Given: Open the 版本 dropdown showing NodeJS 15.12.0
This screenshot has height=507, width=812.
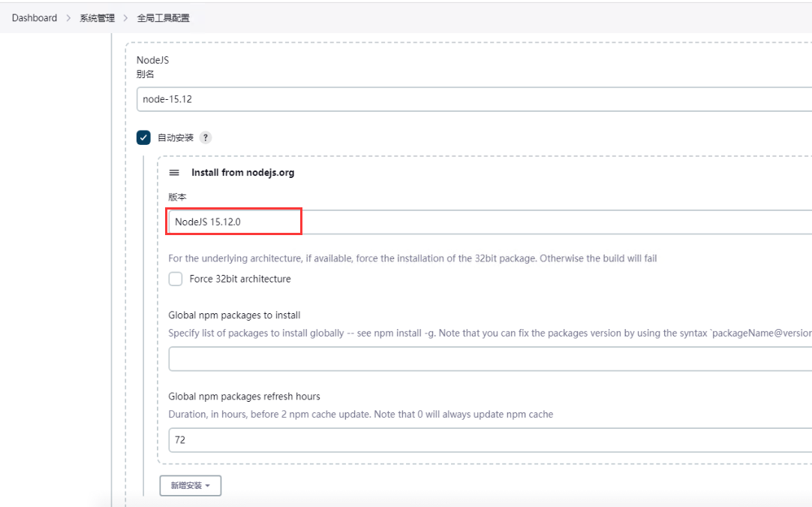Looking at the screenshot, I should click(x=488, y=222).
